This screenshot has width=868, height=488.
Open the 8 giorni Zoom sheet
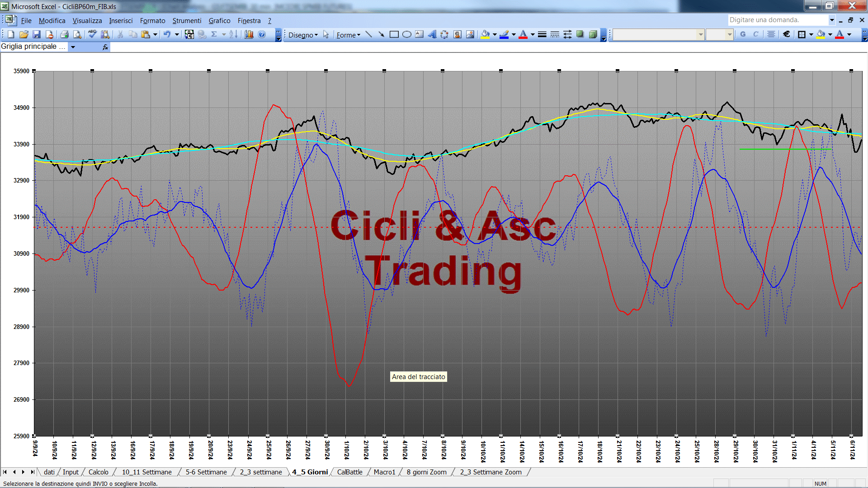click(426, 472)
